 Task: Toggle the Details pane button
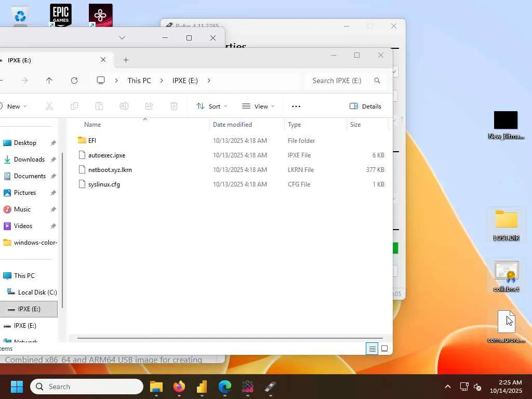coord(365,106)
